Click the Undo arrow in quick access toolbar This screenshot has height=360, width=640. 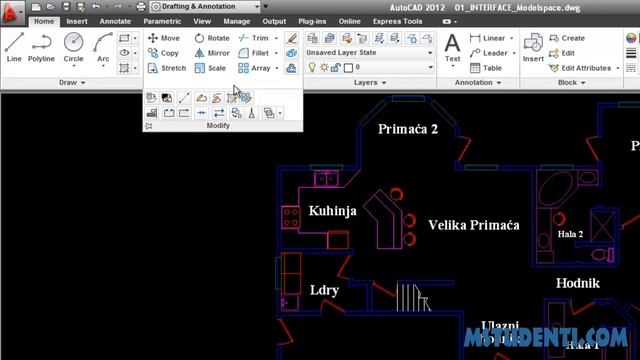pyautogui.click(x=96, y=7)
